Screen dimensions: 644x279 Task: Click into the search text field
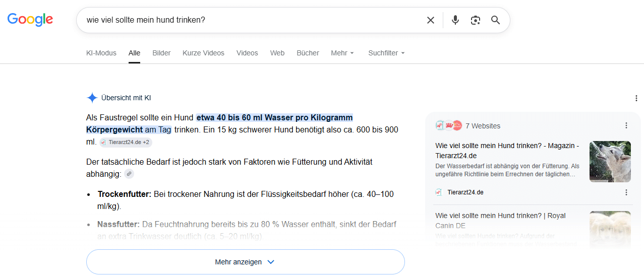coord(252,20)
